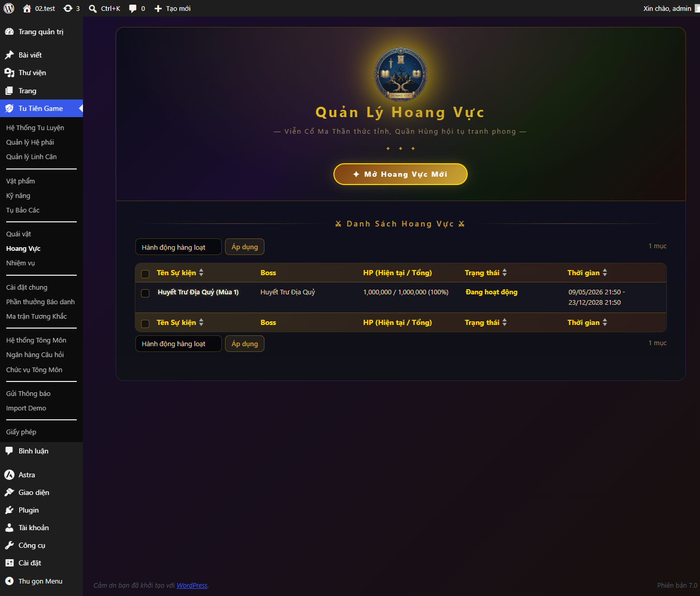Click the Tu Tiên Game shield icon

9,108
